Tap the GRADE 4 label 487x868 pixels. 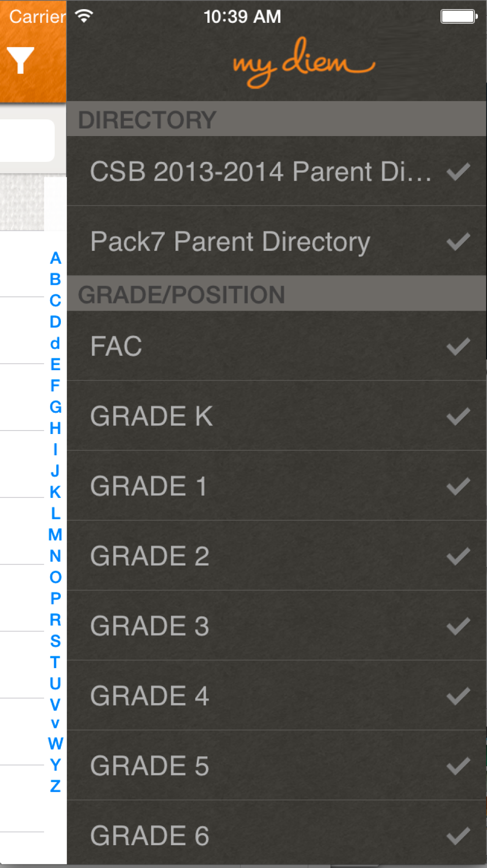pos(150,696)
